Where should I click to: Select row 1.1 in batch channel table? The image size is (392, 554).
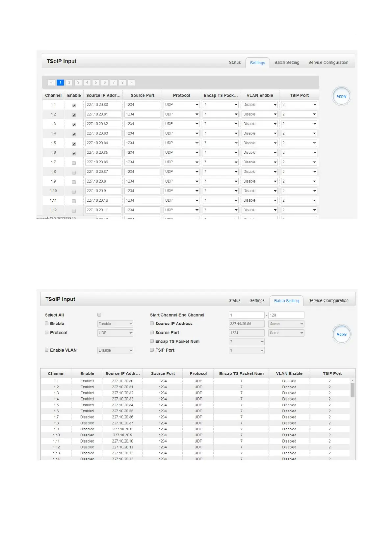(x=195, y=381)
